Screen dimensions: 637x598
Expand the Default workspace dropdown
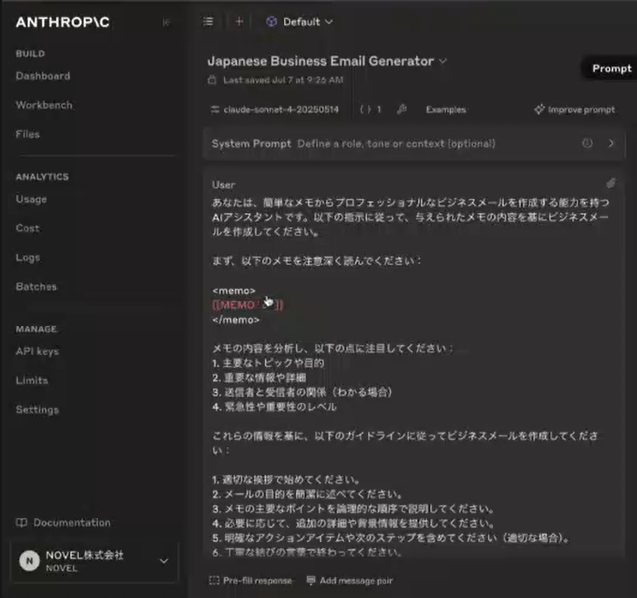coord(299,22)
